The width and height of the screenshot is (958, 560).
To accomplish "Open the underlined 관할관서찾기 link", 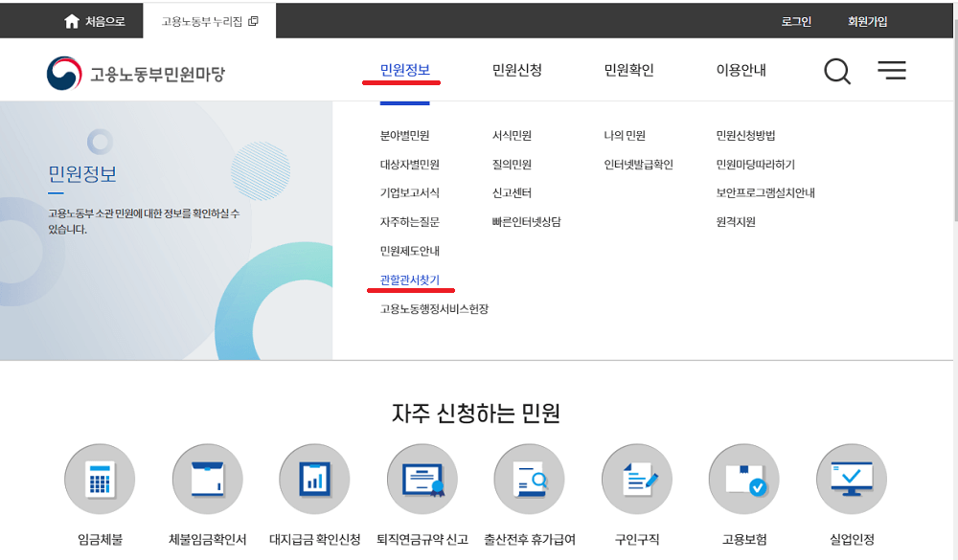I will click(x=410, y=279).
